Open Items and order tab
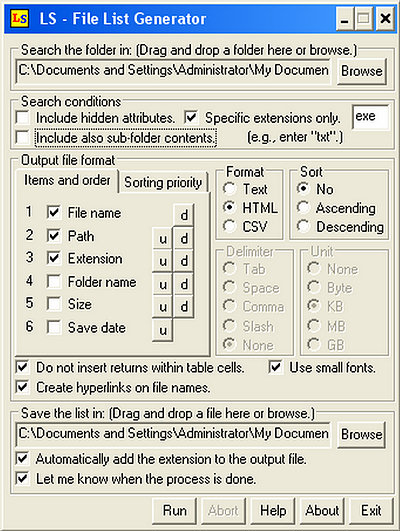 (x=67, y=180)
